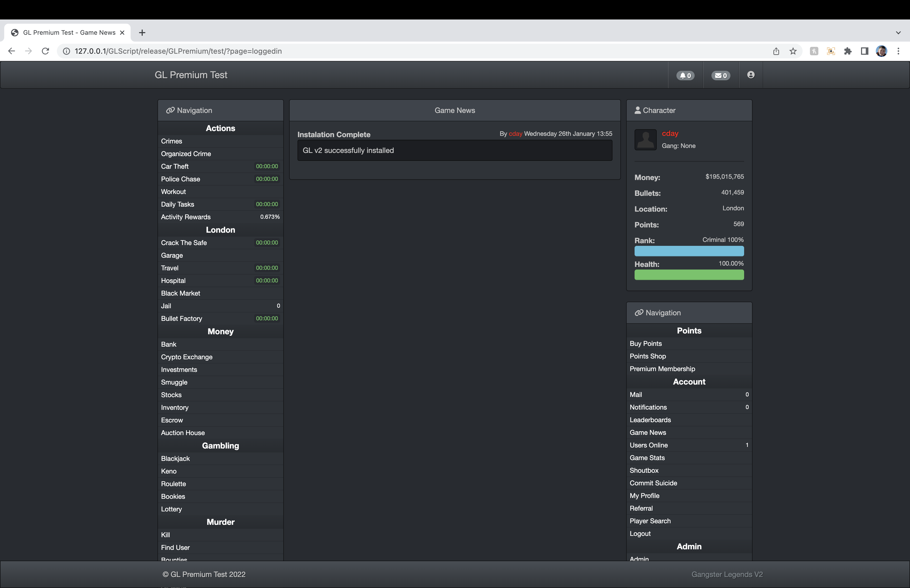This screenshot has height=588, width=910.
Task: Click the cday character avatar thumbnail
Action: pos(645,139)
